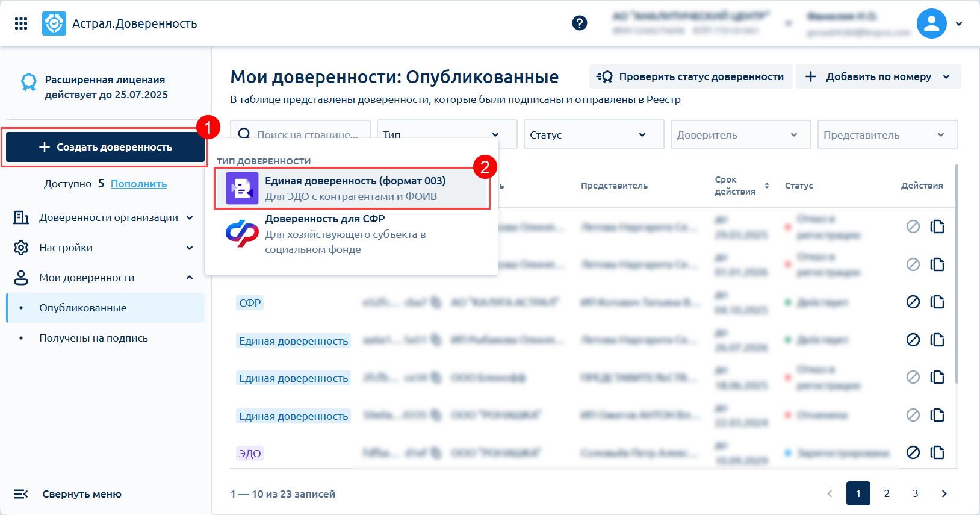Click the Статус column header
Screen dimensions: 980x515
pos(799,186)
